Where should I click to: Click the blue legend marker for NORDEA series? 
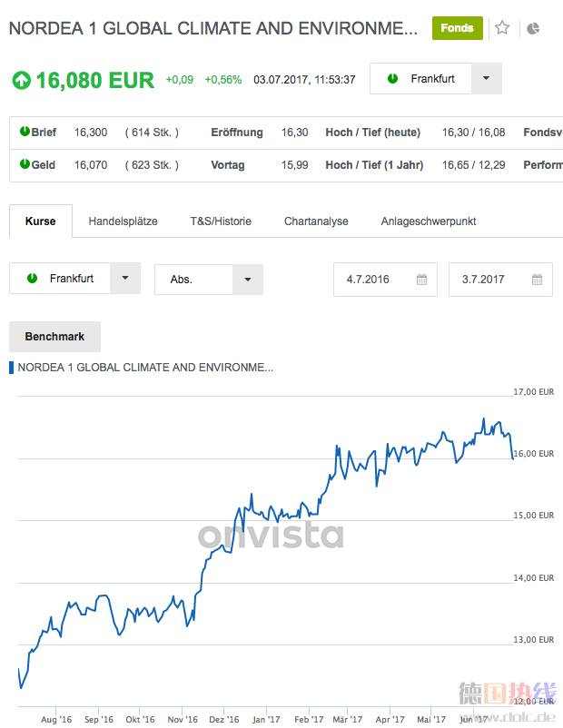[11, 368]
